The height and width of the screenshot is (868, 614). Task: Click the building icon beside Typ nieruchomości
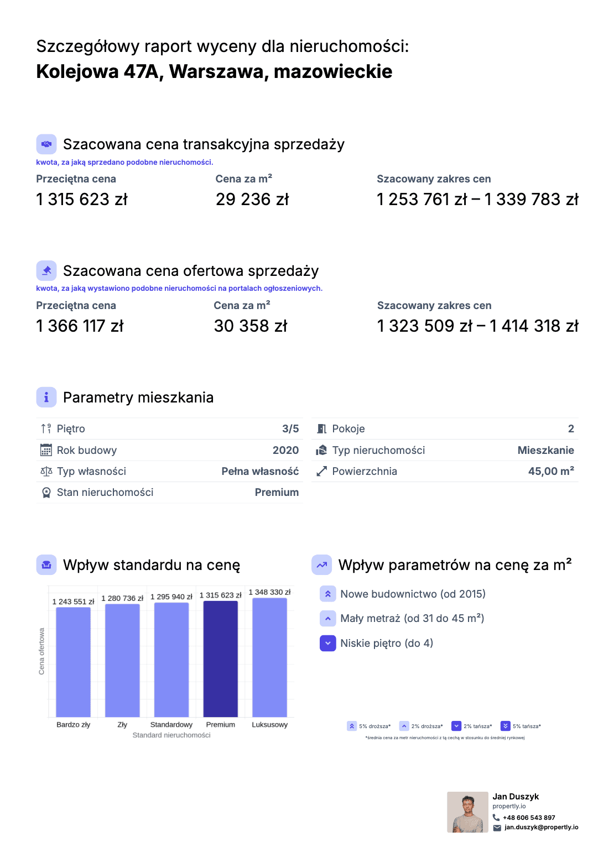(321, 450)
